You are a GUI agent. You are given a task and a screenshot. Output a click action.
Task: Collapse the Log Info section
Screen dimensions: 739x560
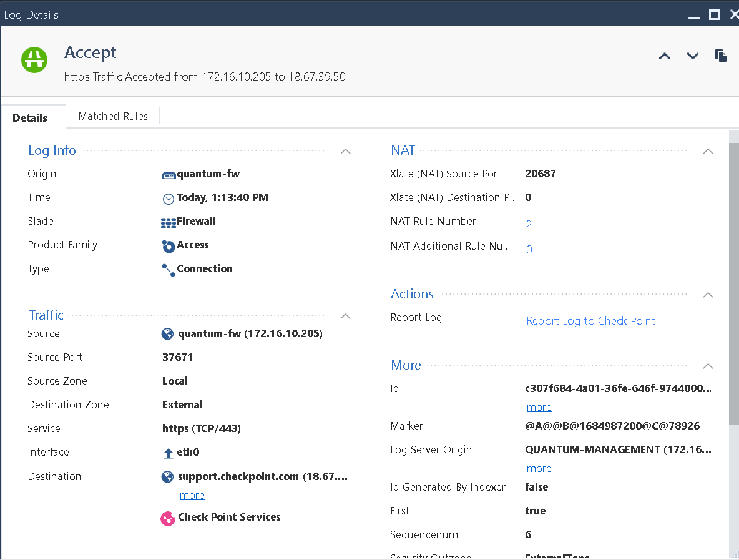tap(345, 151)
